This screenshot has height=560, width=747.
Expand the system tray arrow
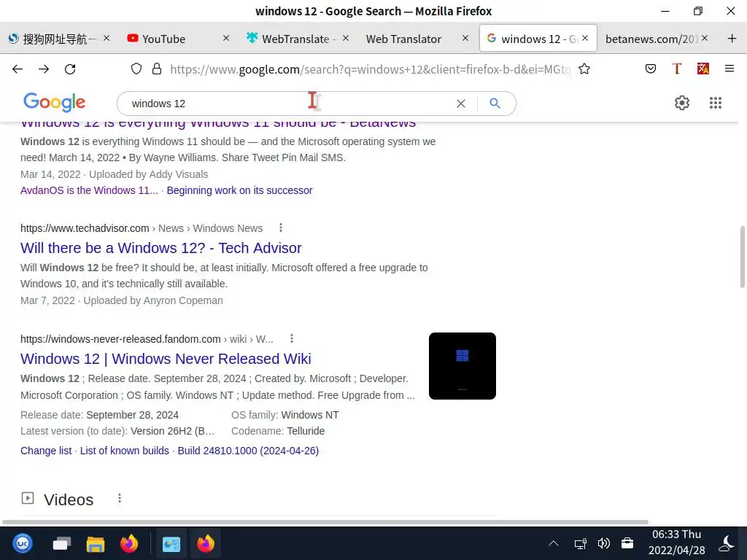point(554,543)
